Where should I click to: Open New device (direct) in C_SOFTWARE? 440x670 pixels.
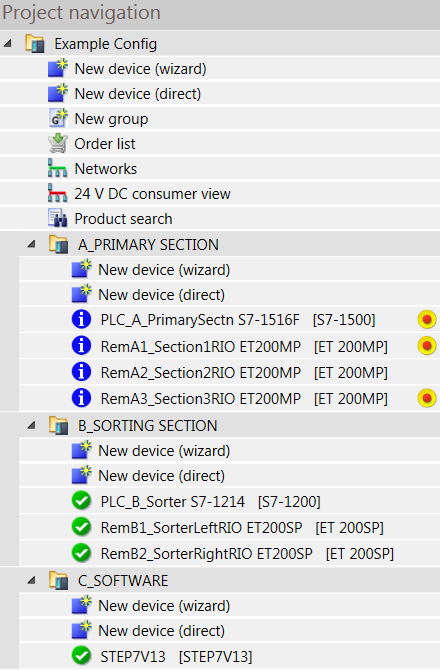click(161, 631)
